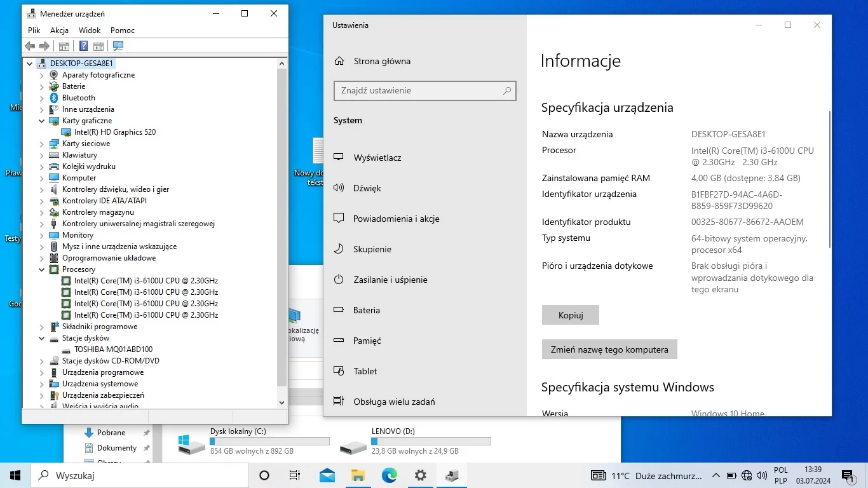Click the Skupienie moon icon
868x488 pixels.
pyautogui.click(x=339, y=249)
